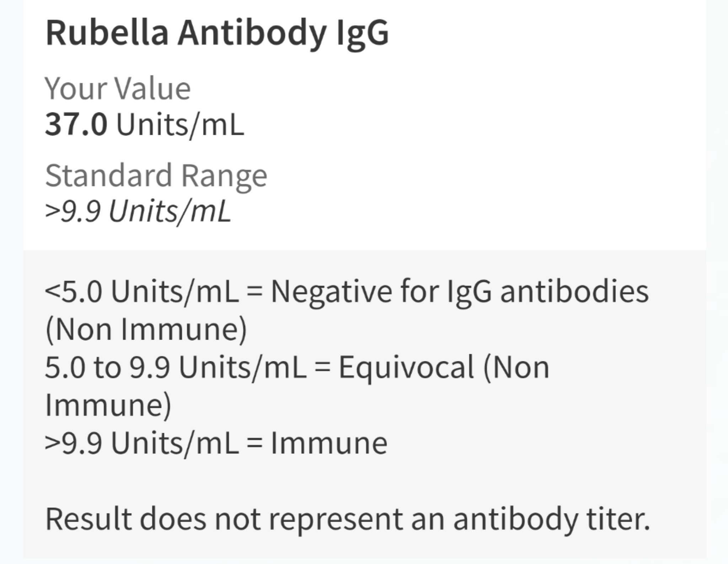Select the word Result in the disclaimer
The image size is (728, 564).
tap(89, 520)
